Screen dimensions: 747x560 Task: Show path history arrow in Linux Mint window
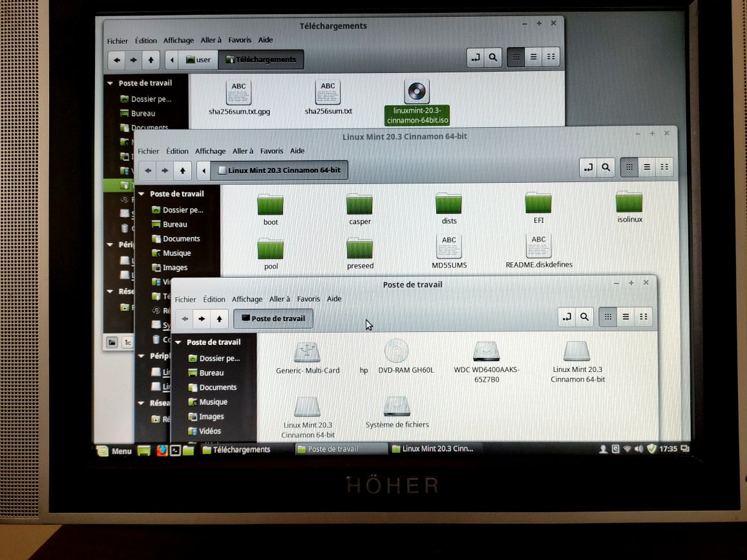click(x=204, y=171)
